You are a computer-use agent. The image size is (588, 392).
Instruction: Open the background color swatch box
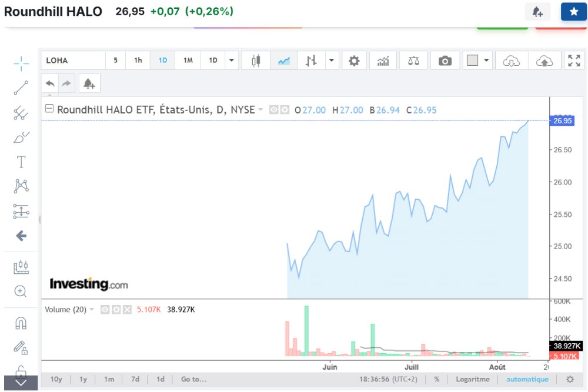tap(472, 61)
